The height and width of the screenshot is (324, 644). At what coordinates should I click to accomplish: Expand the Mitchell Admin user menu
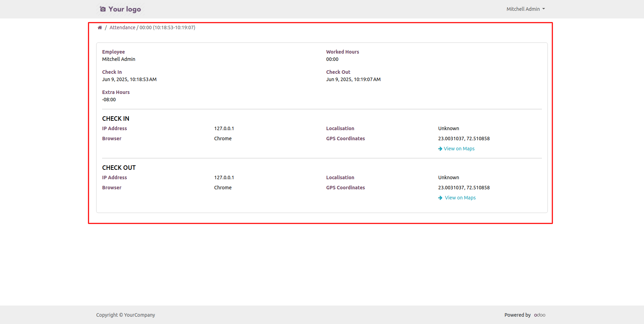pos(525,9)
